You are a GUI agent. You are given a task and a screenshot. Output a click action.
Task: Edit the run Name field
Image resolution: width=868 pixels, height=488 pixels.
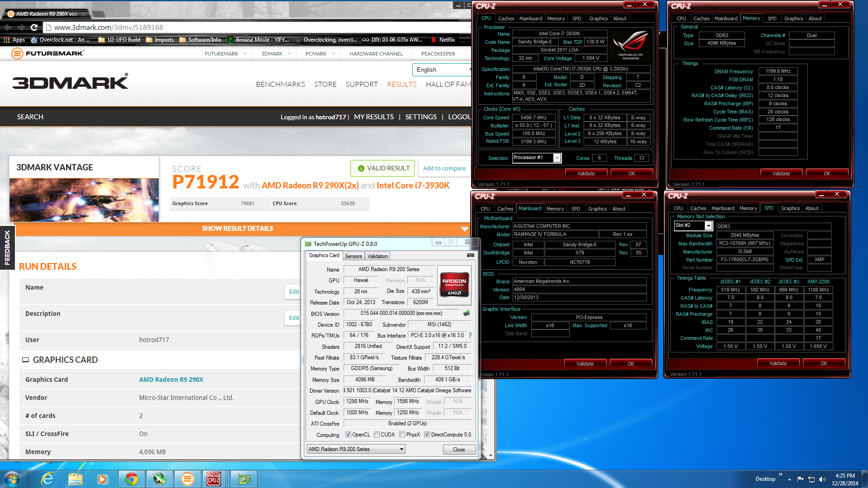point(294,292)
